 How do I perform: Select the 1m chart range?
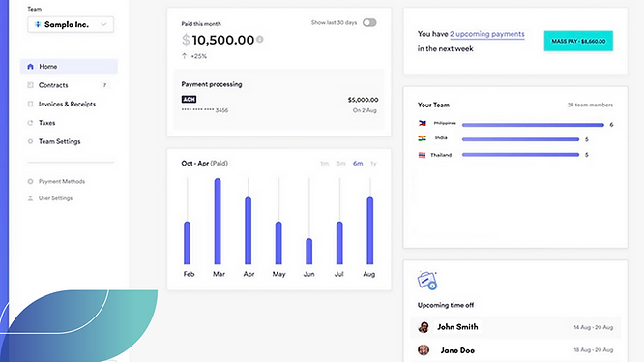coord(325,164)
